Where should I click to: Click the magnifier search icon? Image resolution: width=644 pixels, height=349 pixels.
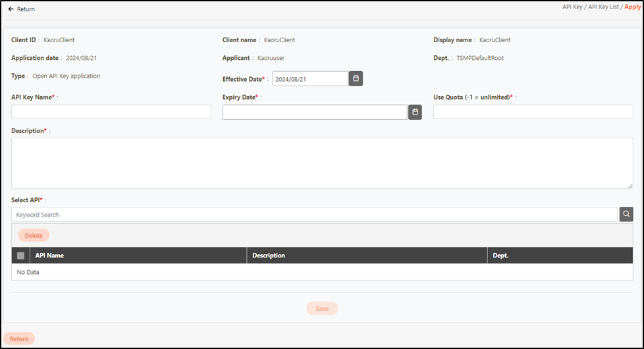click(x=626, y=214)
